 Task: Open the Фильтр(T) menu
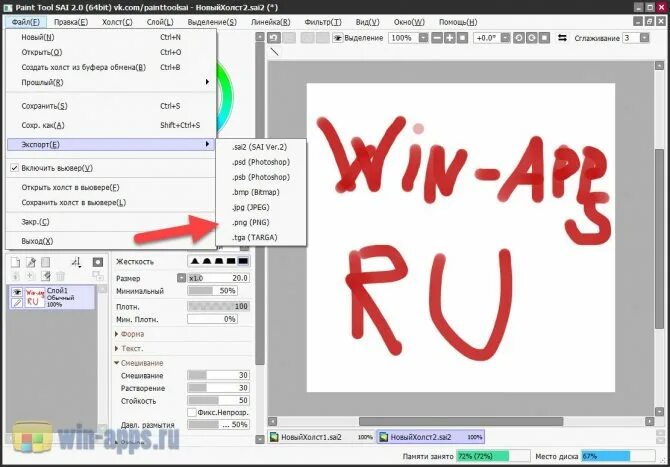tap(323, 22)
